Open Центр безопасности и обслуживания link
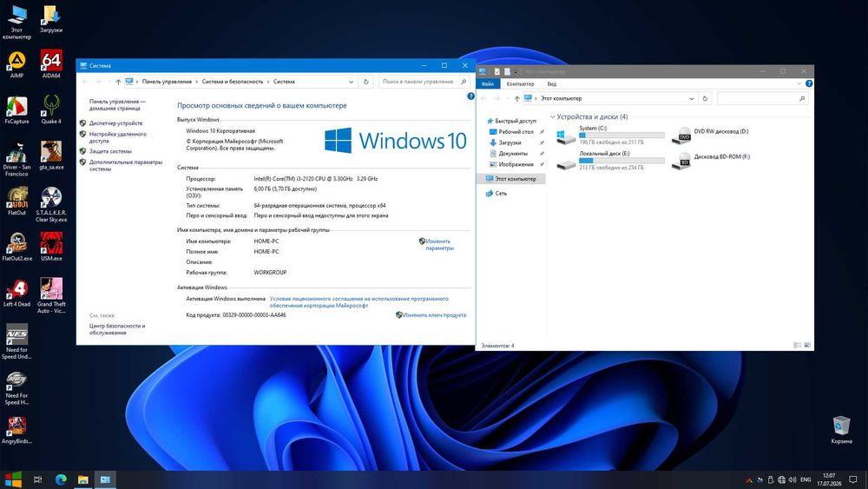 pyautogui.click(x=117, y=329)
